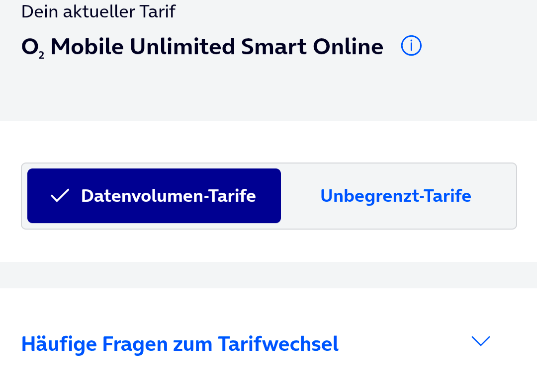Viewport: 537px width, 392px height.
Task: Tap the check icon in the selected tariff tab
Action: tap(60, 196)
